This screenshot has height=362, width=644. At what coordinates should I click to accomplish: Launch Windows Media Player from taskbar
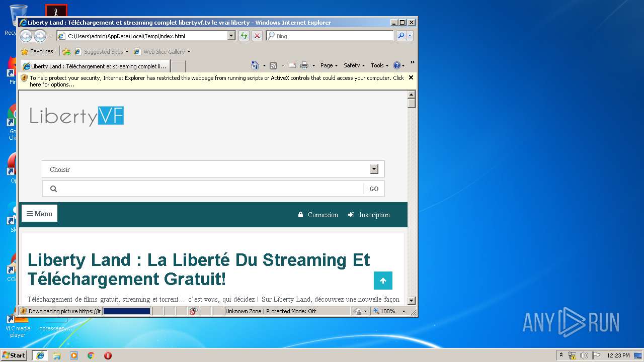click(x=74, y=355)
